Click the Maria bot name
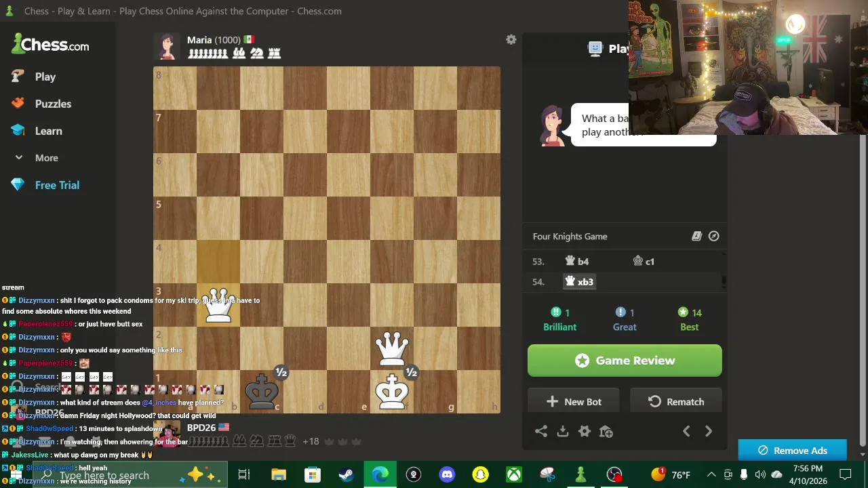This screenshot has width=868, height=488. click(x=199, y=40)
